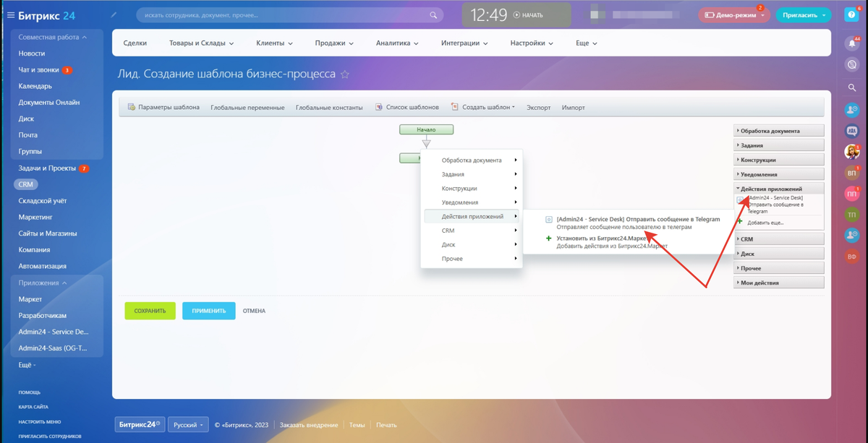The height and width of the screenshot is (443, 868).
Task: Collapse Совместная работа sidebar group
Action: (x=52, y=37)
